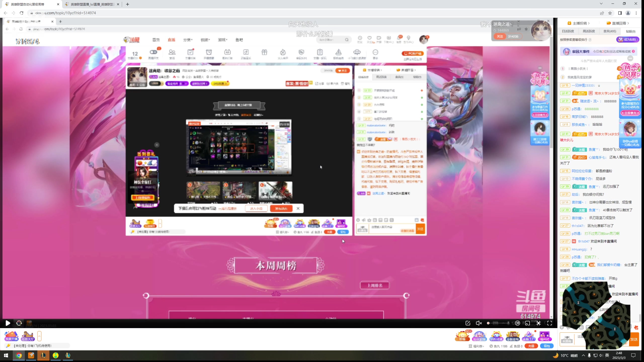Click the refresh stream icon in player
The image size is (644, 362).
[x=19, y=323]
